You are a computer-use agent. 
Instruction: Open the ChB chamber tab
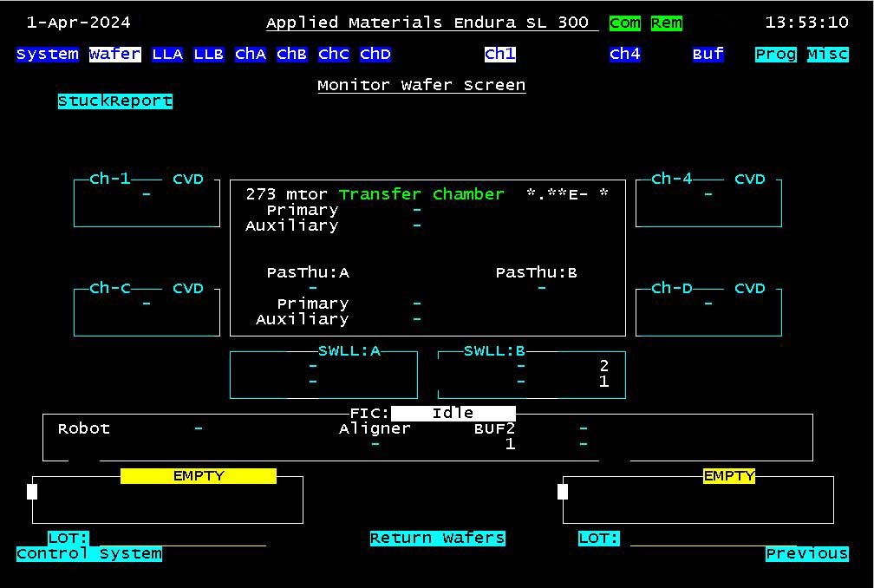292,54
